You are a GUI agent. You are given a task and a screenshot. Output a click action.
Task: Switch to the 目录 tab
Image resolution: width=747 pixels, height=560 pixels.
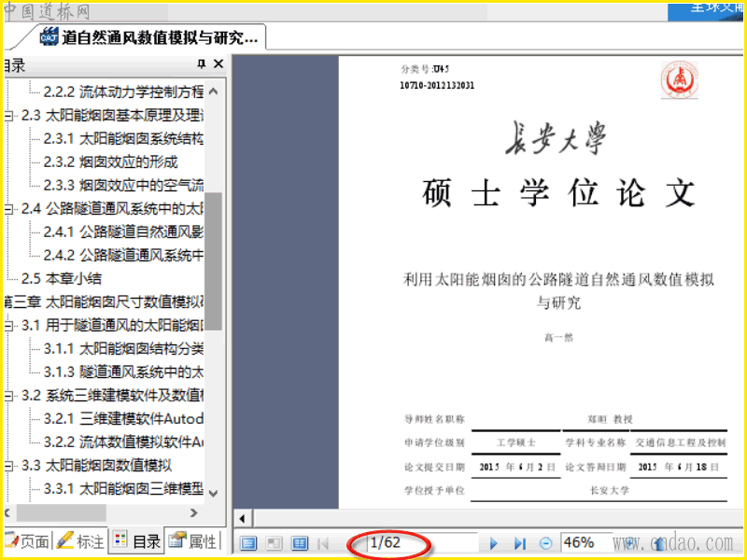click(x=137, y=541)
